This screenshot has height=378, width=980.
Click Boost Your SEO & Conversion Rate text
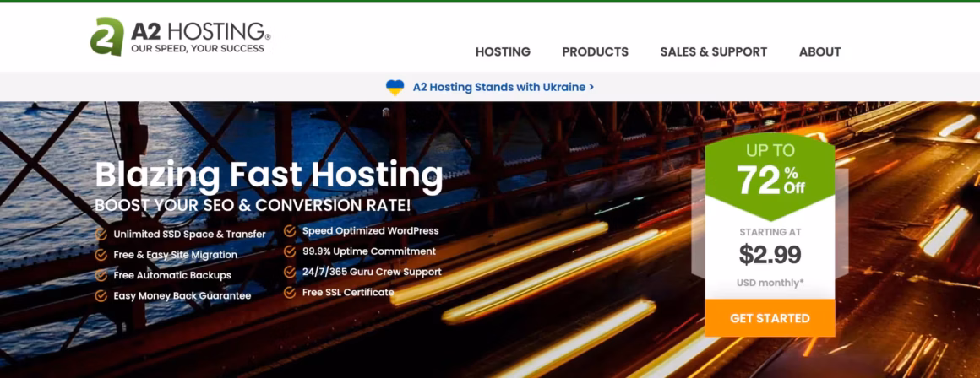tap(253, 206)
